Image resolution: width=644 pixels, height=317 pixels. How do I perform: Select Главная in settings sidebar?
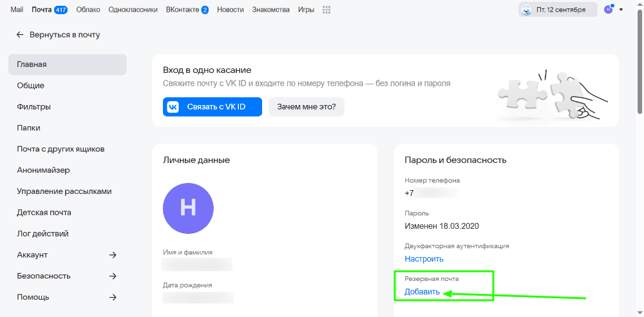[x=68, y=64]
